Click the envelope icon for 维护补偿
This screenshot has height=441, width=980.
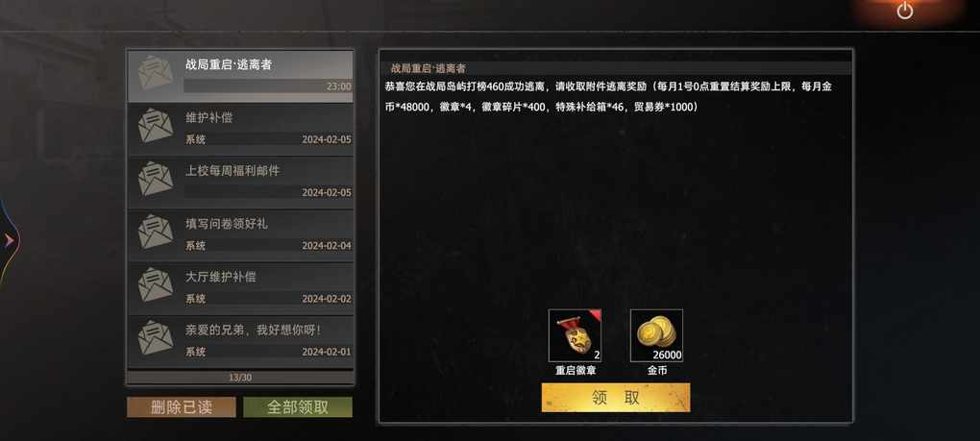(x=155, y=125)
